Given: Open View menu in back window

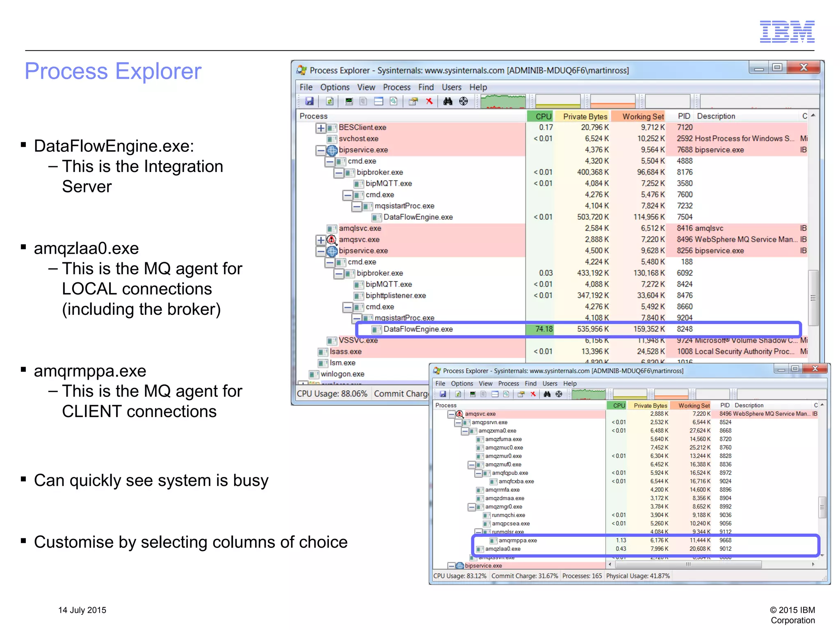Looking at the screenshot, I should click(x=366, y=87).
